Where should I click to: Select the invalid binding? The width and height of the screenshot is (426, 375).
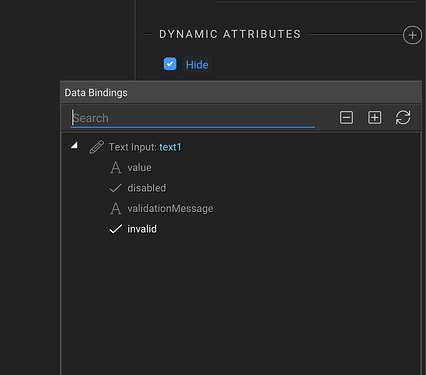coord(142,229)
